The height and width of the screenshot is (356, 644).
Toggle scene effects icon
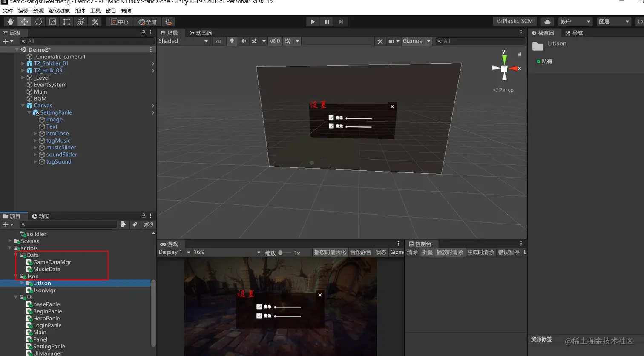click(x=254, y=41)
